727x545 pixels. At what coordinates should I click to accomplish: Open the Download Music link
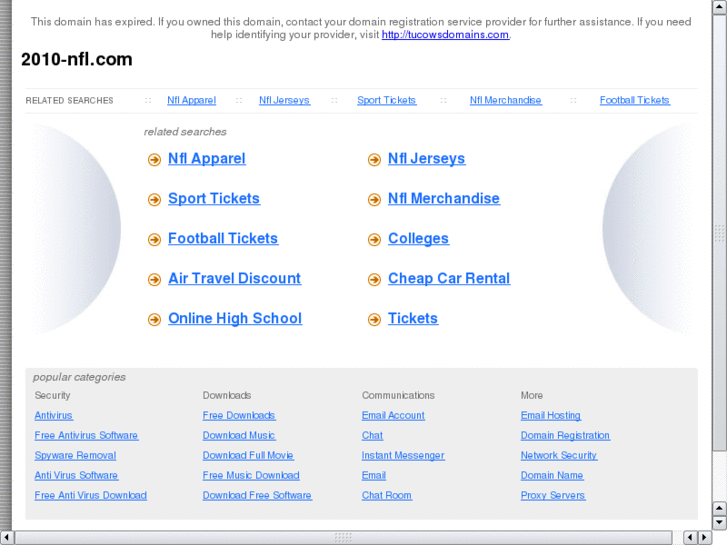[x=239, y=436]
